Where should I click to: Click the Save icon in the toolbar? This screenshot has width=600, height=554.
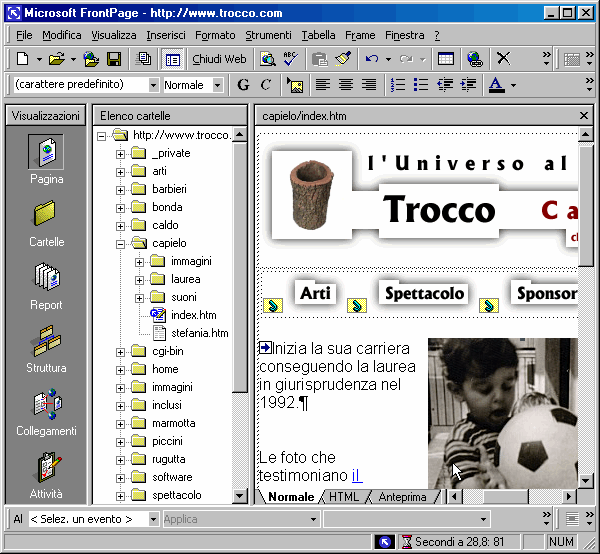[x=114, y=59]
